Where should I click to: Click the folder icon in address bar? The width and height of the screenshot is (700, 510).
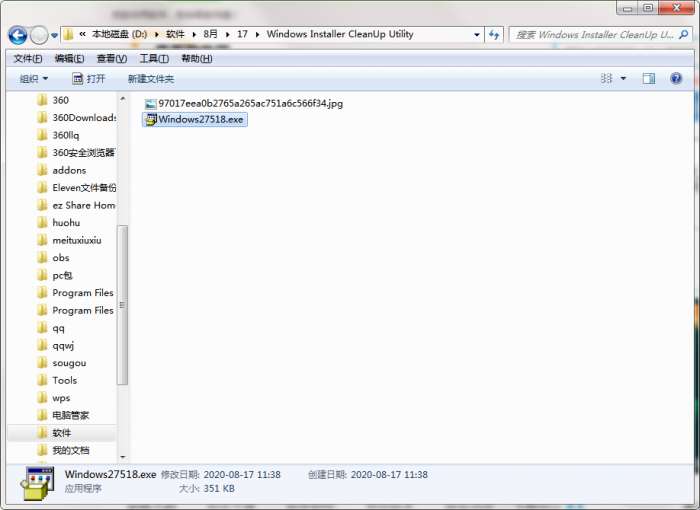coord(68,34)
